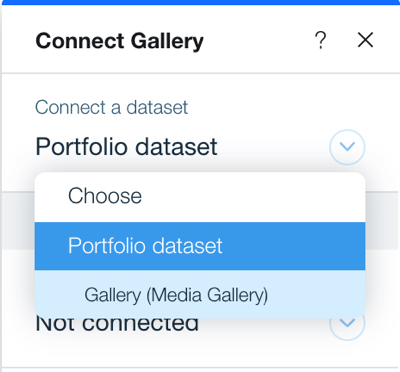Close the Connect Gallery panel with X
This screenshot has height=372, width=400.
pos(365,40)
